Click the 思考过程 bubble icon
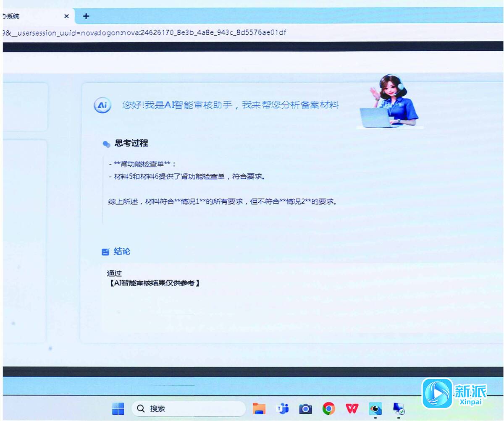This screenshot has width=504, height=421. point(106,144)
